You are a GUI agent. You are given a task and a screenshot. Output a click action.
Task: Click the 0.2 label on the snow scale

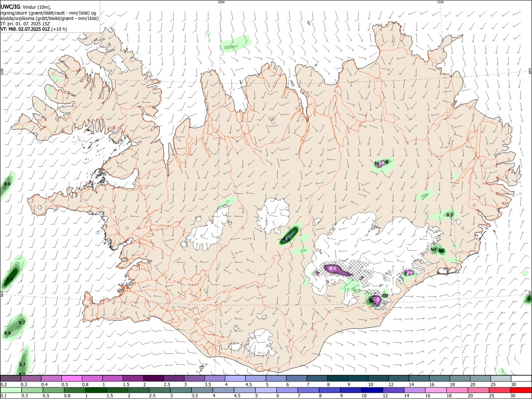tap(3, 384)
